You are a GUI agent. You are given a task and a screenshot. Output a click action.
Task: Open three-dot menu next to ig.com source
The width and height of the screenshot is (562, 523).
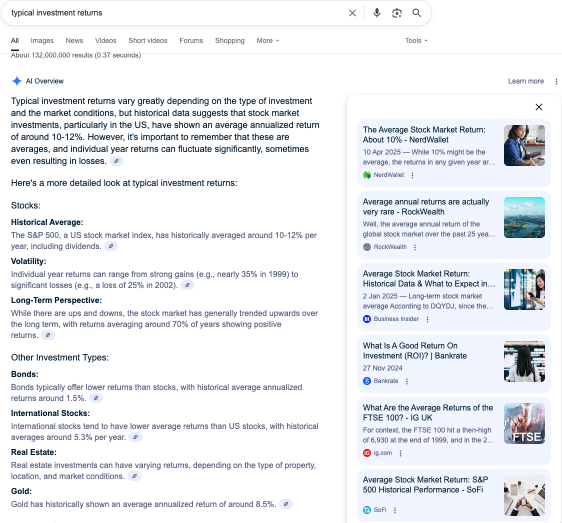tap(400, 453)
